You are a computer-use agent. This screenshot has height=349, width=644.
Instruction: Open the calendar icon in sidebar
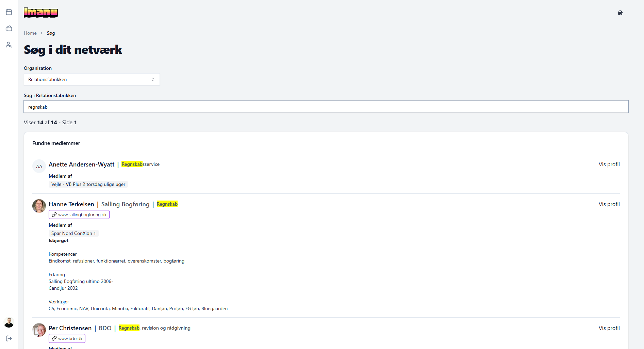[9, 12]
